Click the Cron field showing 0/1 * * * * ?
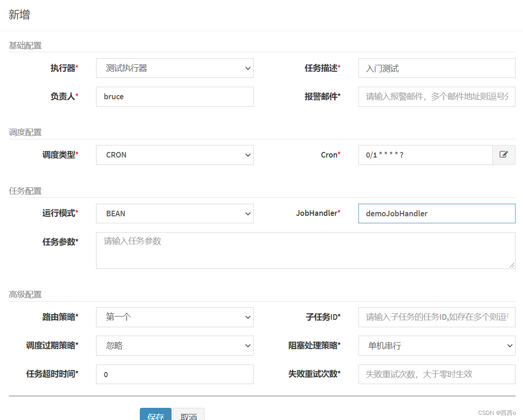Image resolution: width=523 pixels, height=420 pixels. [426, 155]
